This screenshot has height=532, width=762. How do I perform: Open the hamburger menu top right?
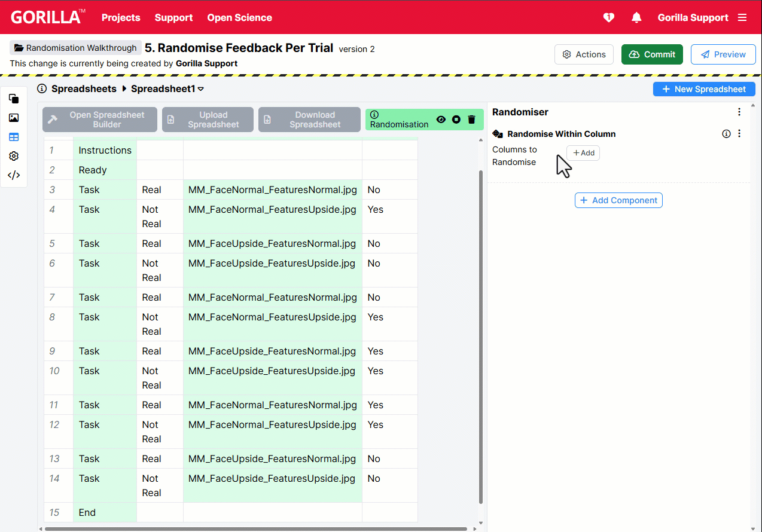(x=742, y=17)
